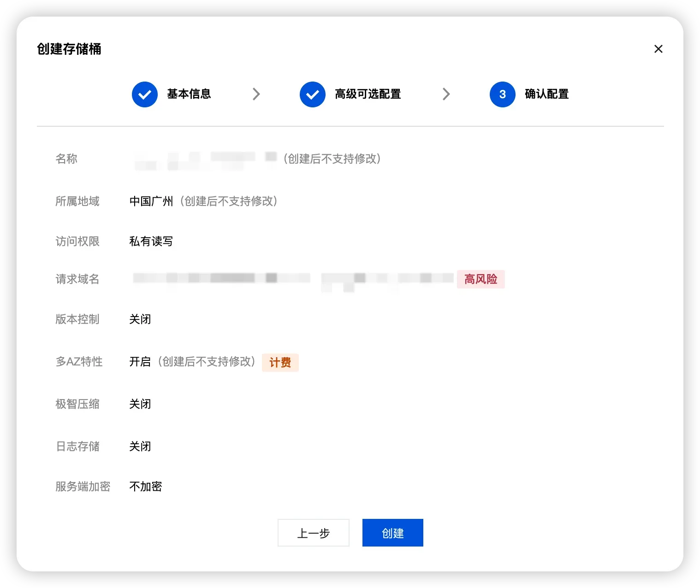Click the 开启 value beside 多AZ特性
Viewport: 700px width, 588px height.
140,362
